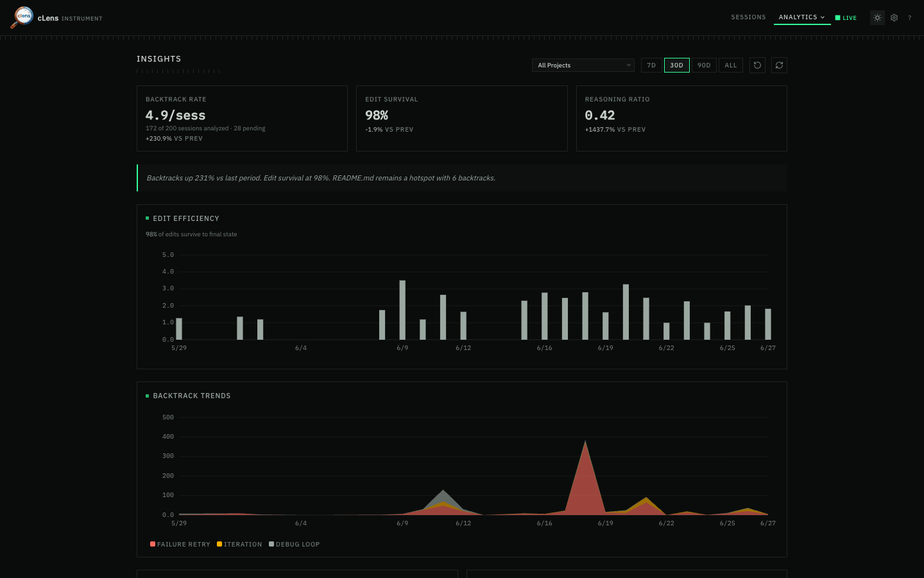Click the INSIGHTS heading
Screen dimensions: 924x578
pos(158,58)
